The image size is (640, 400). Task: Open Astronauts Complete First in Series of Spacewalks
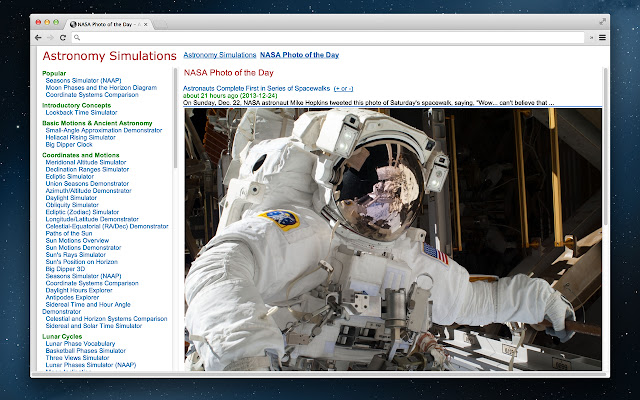256,88
